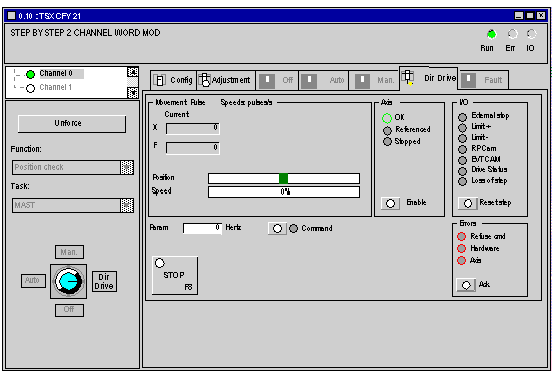Click the Stopped indicator LED
This screenshot has width=552, height=384.
pos(387,141)
